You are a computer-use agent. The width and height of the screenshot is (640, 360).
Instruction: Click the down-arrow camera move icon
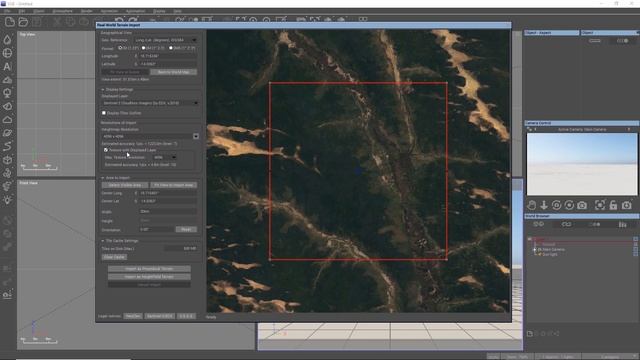pos(544,205)
